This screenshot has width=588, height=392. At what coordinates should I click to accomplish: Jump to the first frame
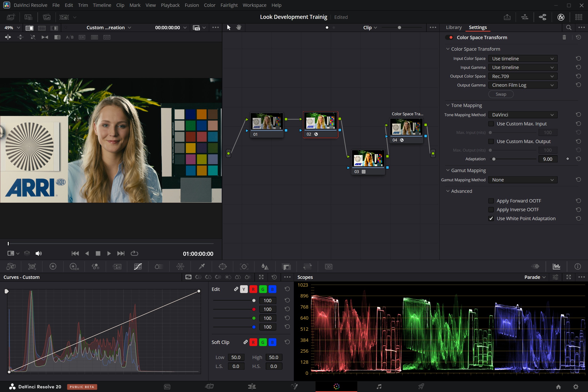point(75,253)
